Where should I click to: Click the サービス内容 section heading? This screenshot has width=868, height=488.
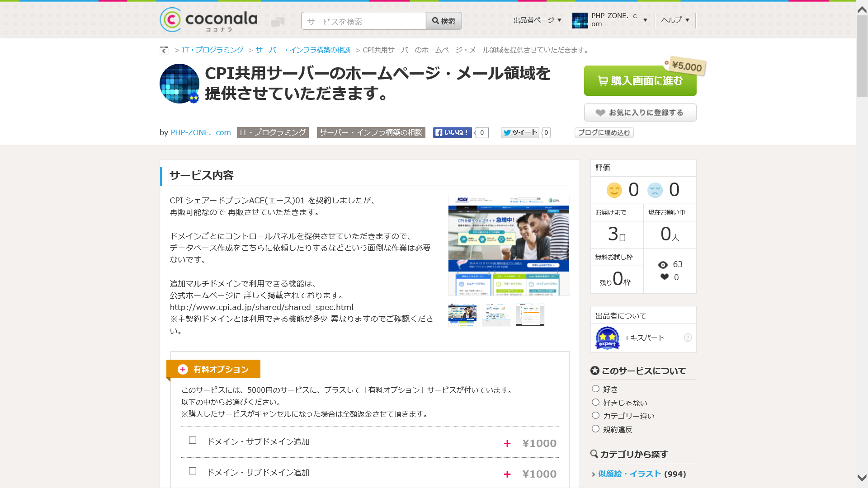(202, 175)
